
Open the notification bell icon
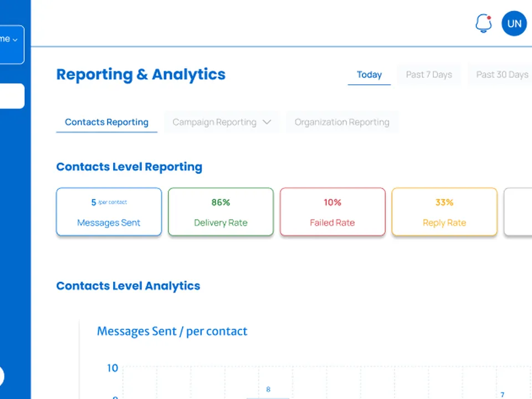(483, 23)
